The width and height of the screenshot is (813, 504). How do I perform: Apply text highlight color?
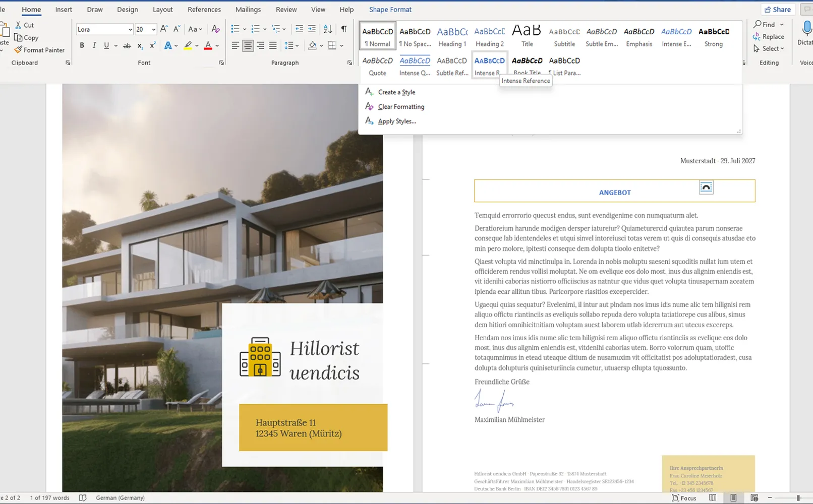coord(188,46)
